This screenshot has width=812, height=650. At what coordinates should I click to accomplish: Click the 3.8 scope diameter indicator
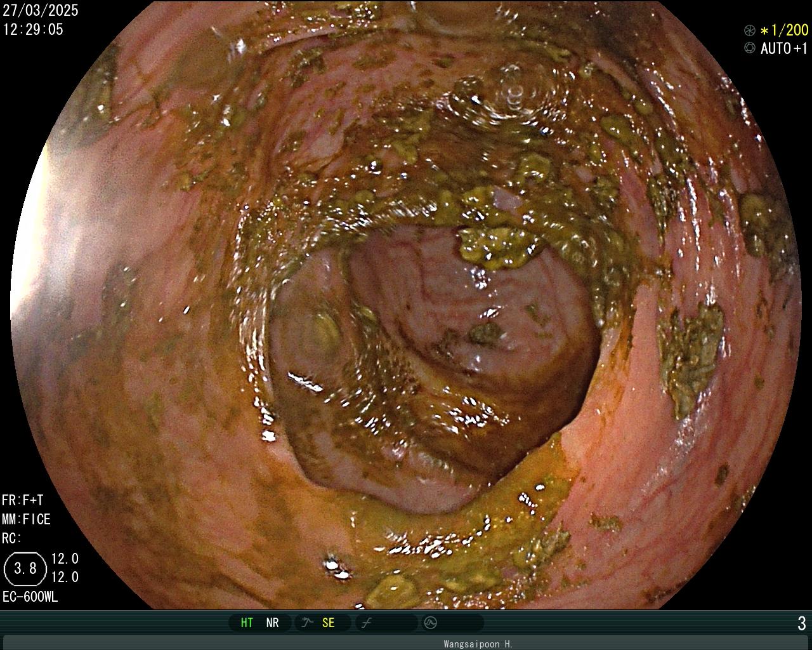(25, 569)
